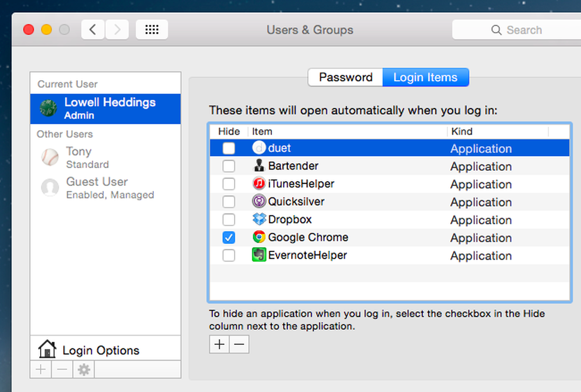
Task: Click the Bartender app icon
Action: [x=259, y=166]
